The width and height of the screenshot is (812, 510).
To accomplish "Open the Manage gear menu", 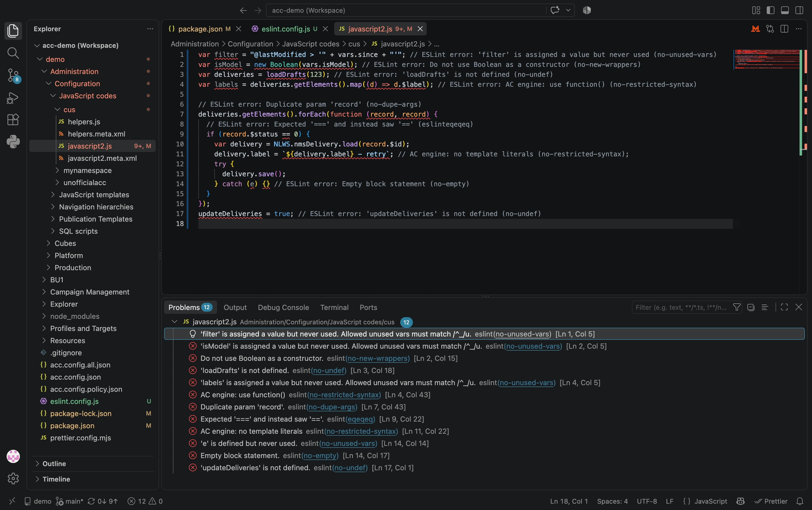I will 13,478.
